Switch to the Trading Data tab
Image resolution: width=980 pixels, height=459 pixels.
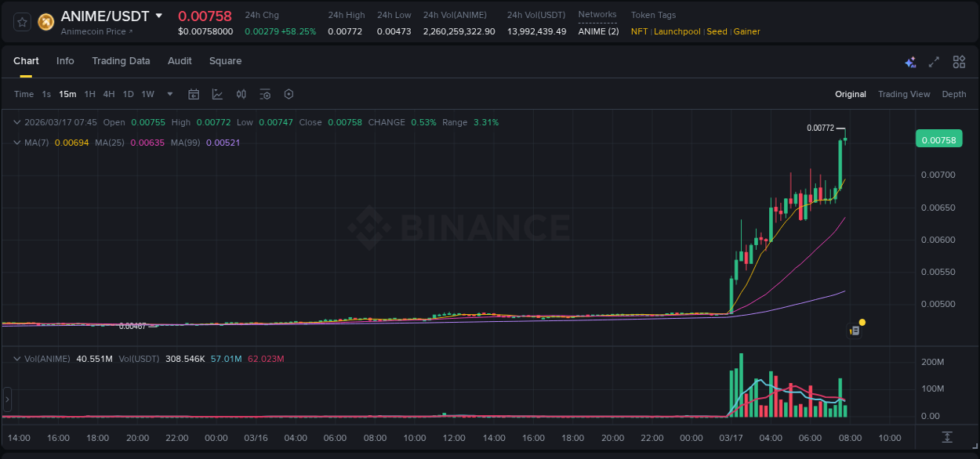[121, 61]
